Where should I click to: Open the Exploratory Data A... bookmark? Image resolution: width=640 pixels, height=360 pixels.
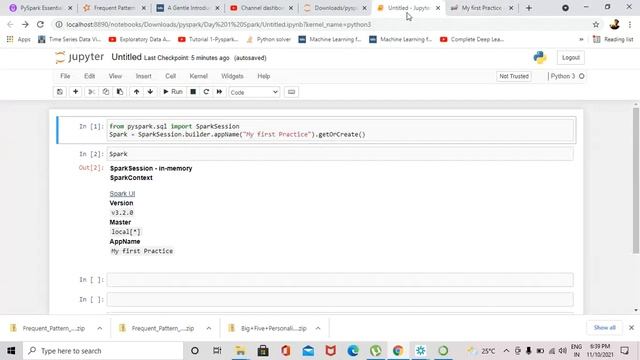[140, 39]
